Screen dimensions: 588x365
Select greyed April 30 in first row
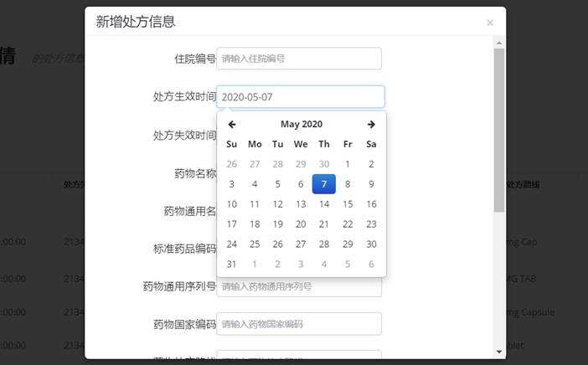[x=324, y=164]
